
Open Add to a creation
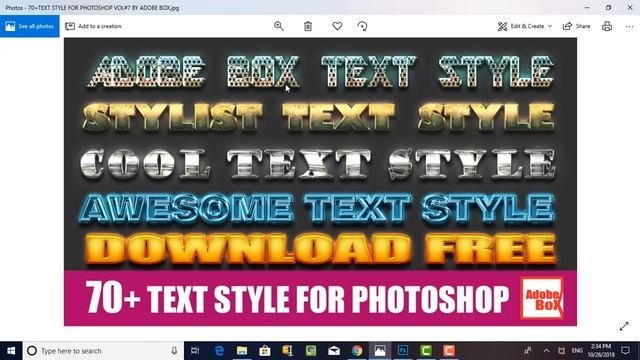[93, 26]
